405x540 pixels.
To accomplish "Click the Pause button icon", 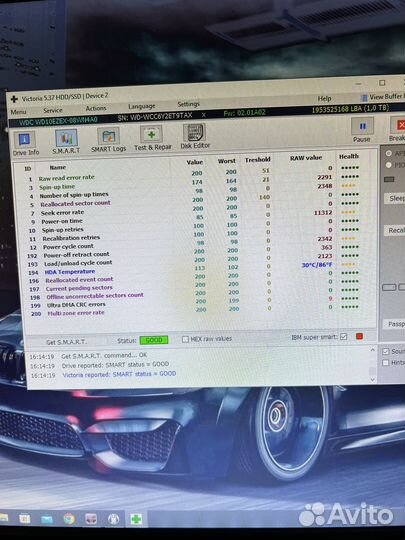I will 362,126.
